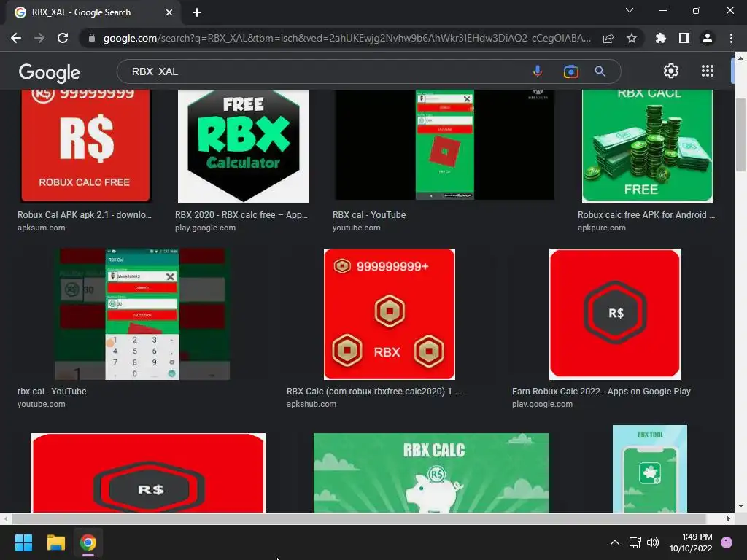Open 'RBX Calc (com.robux.rbxfree.calc2020)' link
The width and height of the screenshot is (747, 560).
[x=374, y=392]
